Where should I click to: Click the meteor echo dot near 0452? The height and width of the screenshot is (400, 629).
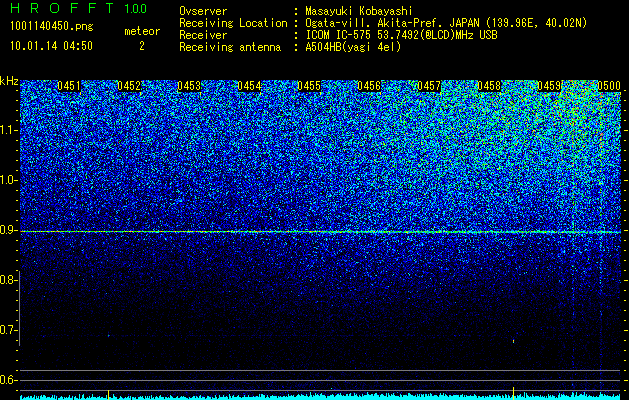[108, 335]
